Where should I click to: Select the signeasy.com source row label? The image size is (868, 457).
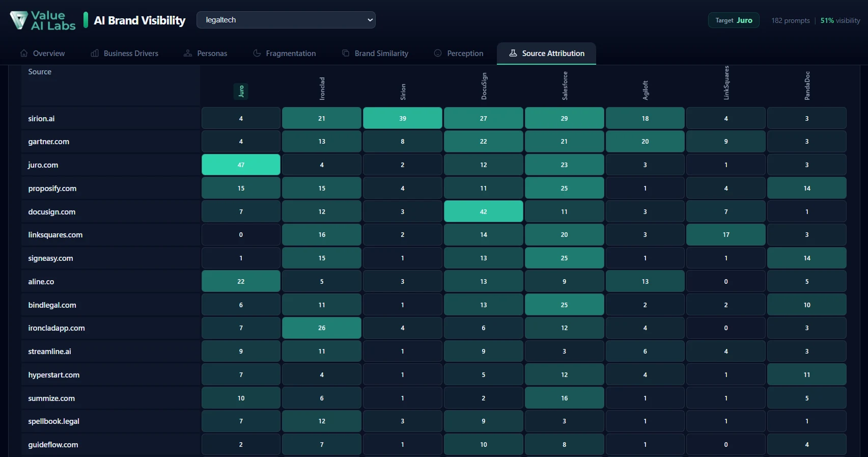[x=50, y=258]
